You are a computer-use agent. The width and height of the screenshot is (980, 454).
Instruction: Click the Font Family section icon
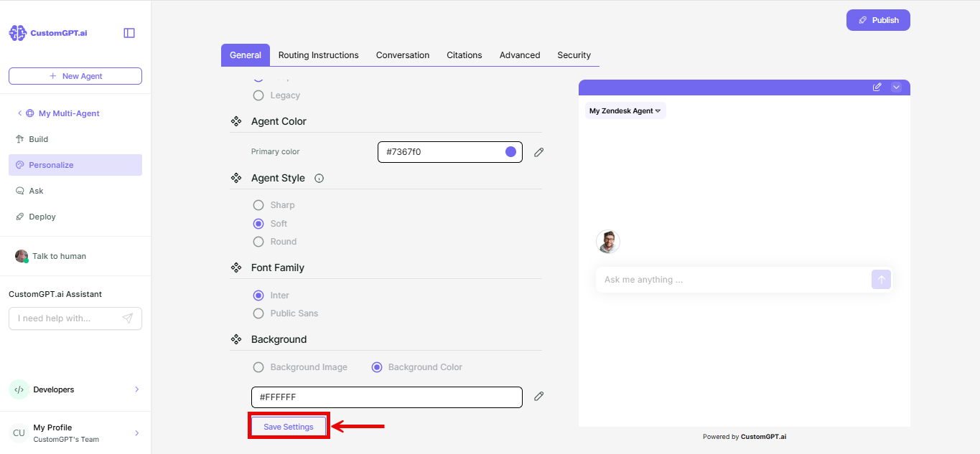[236, 268]
